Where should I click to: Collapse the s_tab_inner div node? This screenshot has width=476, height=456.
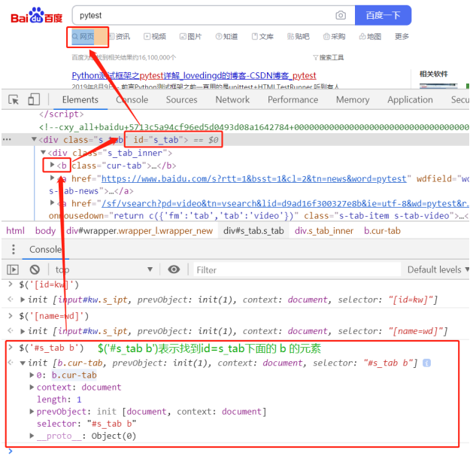(x=43, y=152)
